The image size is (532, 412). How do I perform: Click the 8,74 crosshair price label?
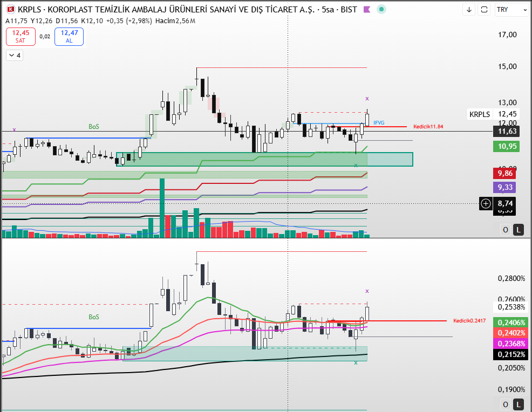[505, 203]
